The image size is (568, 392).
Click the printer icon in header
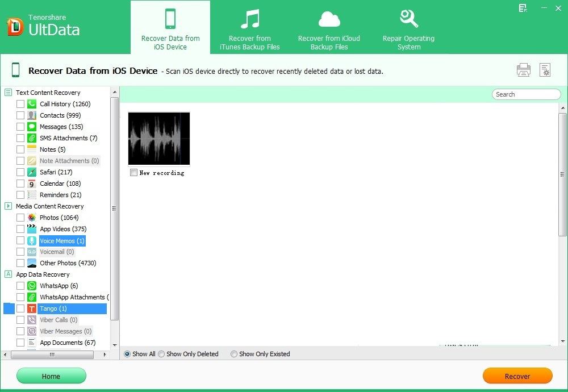(x=524, y=69)
